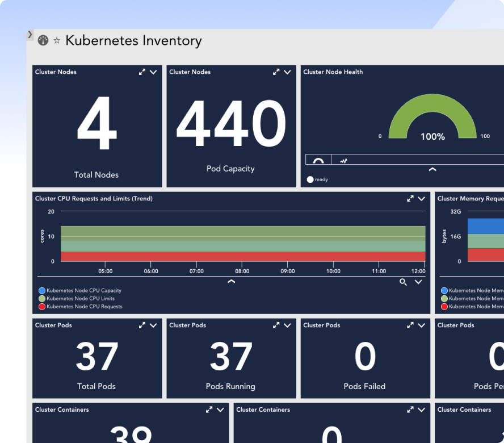Viewport: 504px width, 443px height.
Task: Click the blue legend dot in the Cluster Memory widget
Action: pyautogui.click(x=444, y=291)
